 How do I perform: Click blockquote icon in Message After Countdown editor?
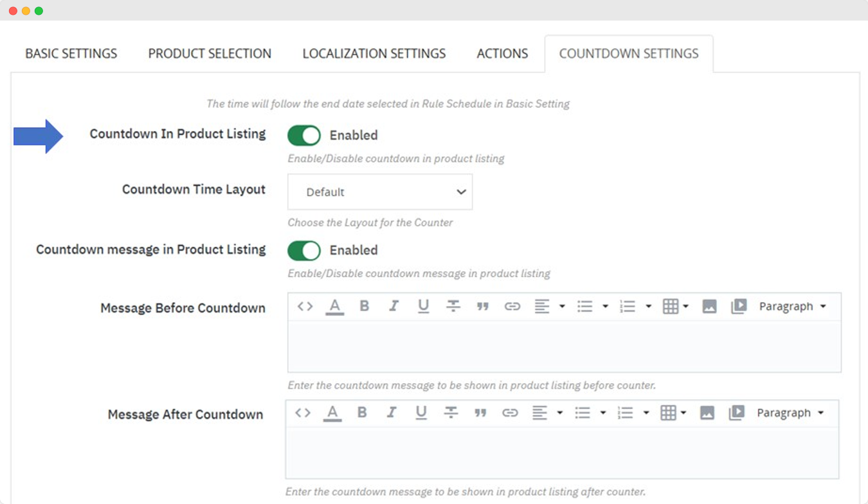[480, 413]
